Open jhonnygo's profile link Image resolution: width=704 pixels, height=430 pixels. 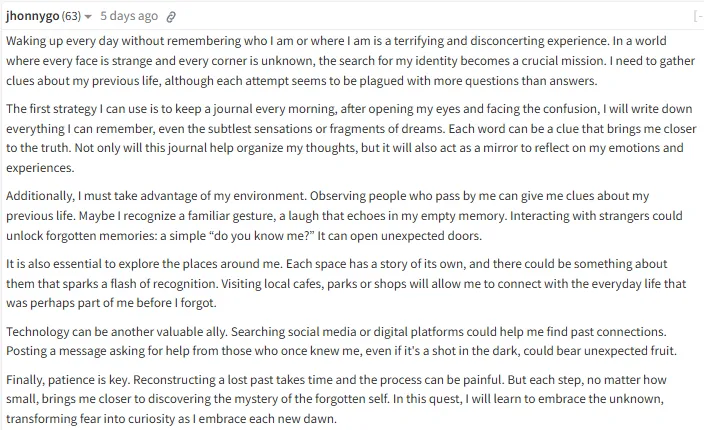pos(32,17)
